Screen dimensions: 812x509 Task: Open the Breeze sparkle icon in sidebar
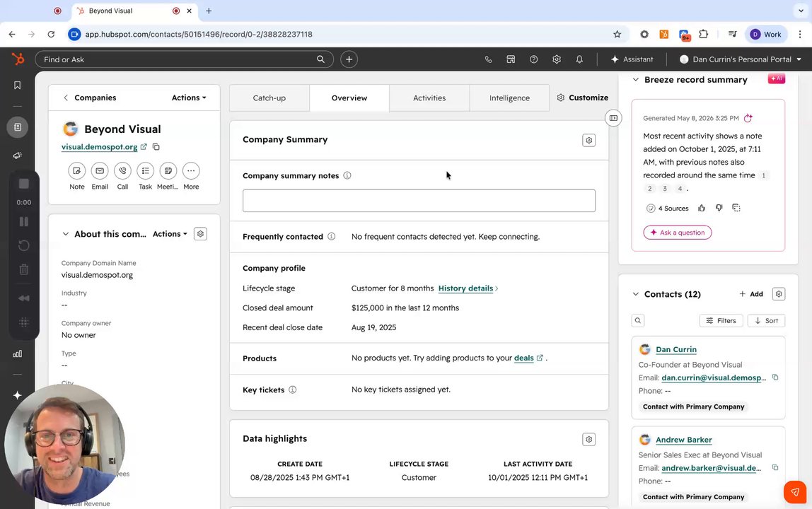pos(17,395)
